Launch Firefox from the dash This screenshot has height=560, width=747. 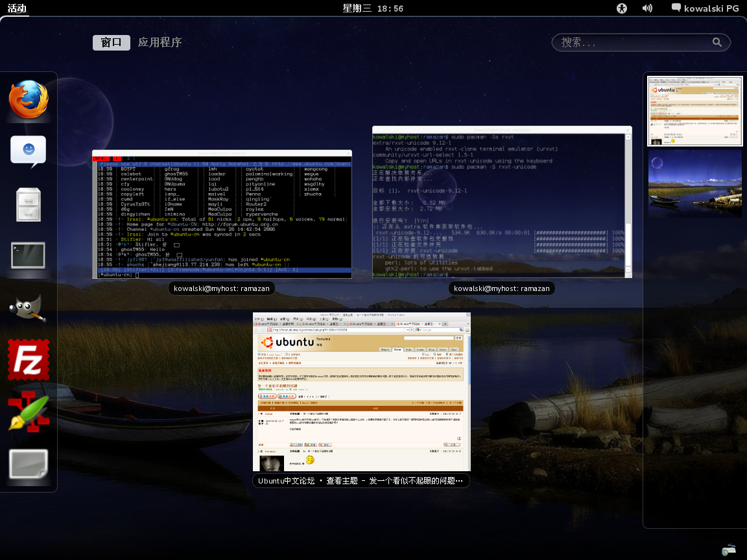(x=29, y=99)
